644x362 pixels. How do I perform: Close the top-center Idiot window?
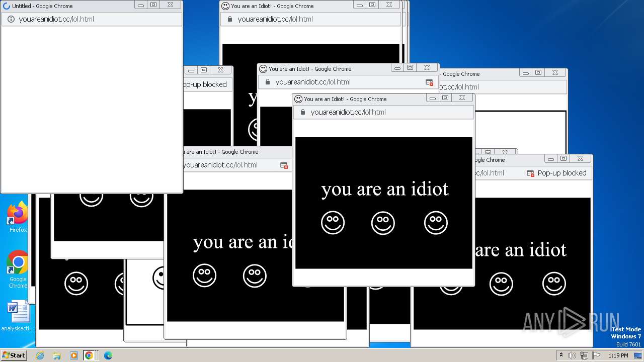[x=389, y=5]
